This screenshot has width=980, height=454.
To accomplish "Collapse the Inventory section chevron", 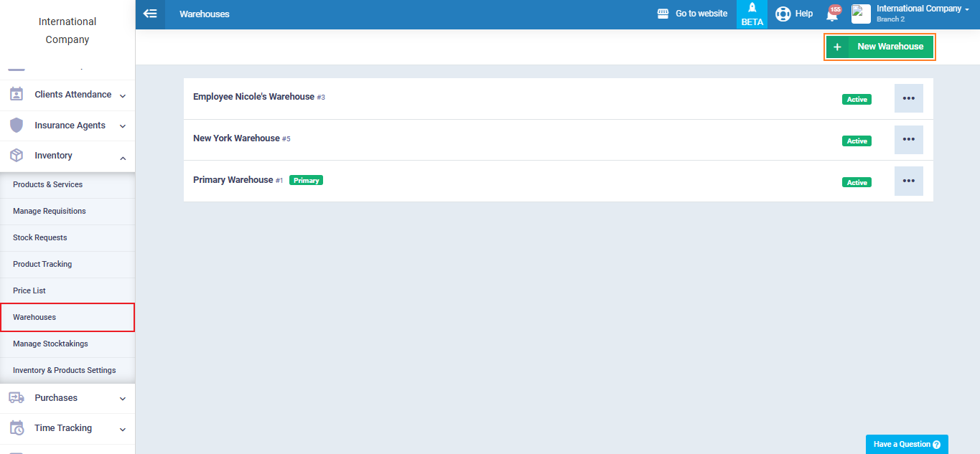I will pos(123,157).
